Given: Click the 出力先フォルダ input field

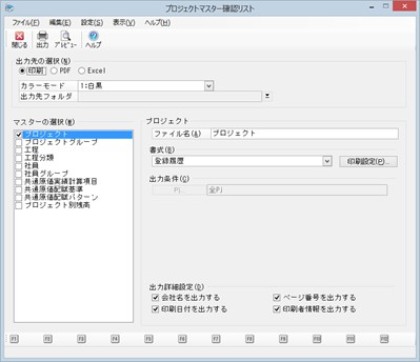Looking at the screenshot, I should pos(170,96).
